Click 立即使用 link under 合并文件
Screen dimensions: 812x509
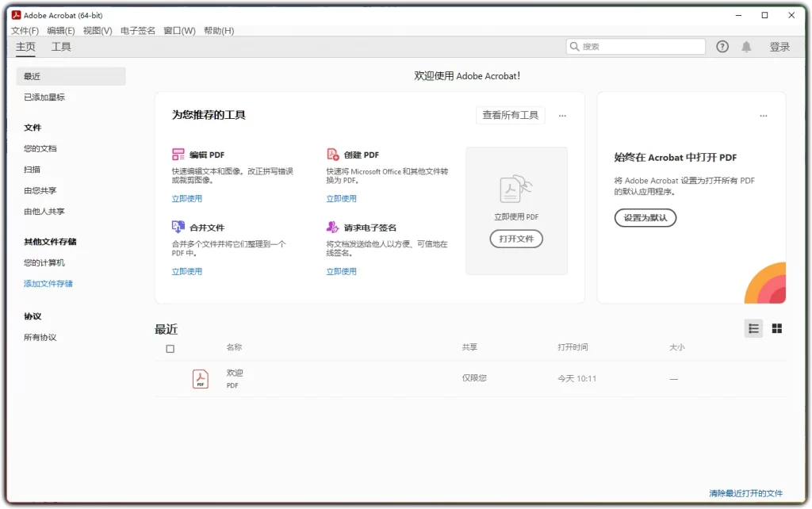click(187, 271)
